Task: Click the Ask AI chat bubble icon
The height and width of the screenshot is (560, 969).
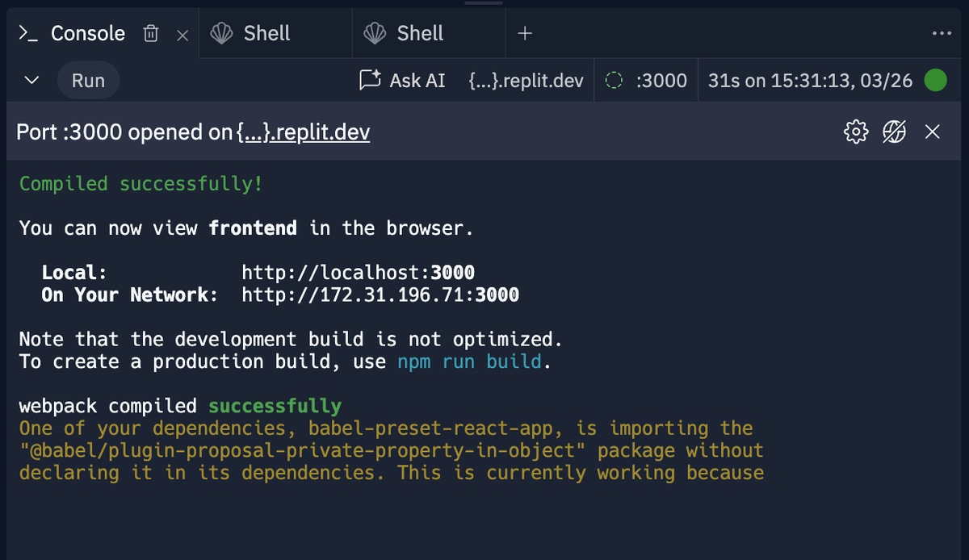Action: tap(369, 78)
